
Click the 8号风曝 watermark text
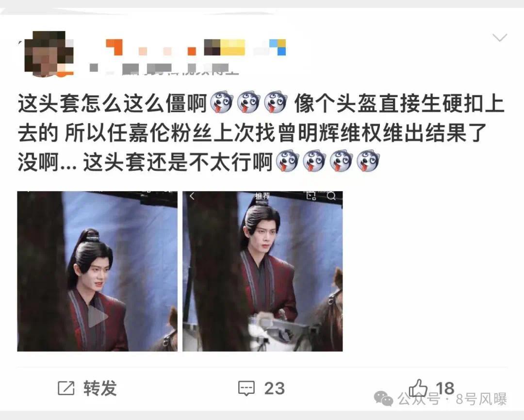coord(481,399)
